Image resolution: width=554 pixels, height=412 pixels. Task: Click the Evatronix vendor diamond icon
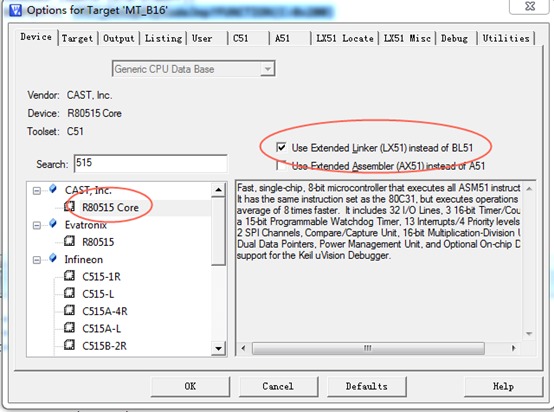53,224
